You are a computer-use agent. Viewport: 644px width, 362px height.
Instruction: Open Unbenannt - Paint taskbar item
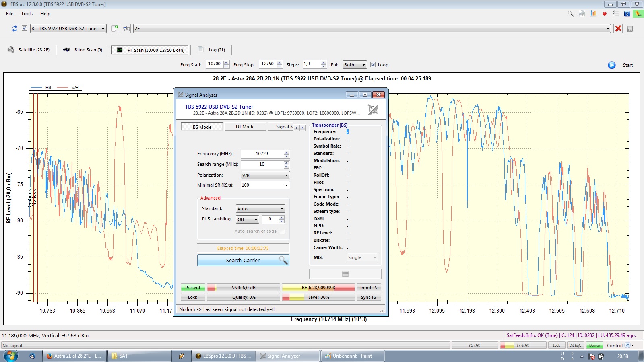click(x=353, y=356)
